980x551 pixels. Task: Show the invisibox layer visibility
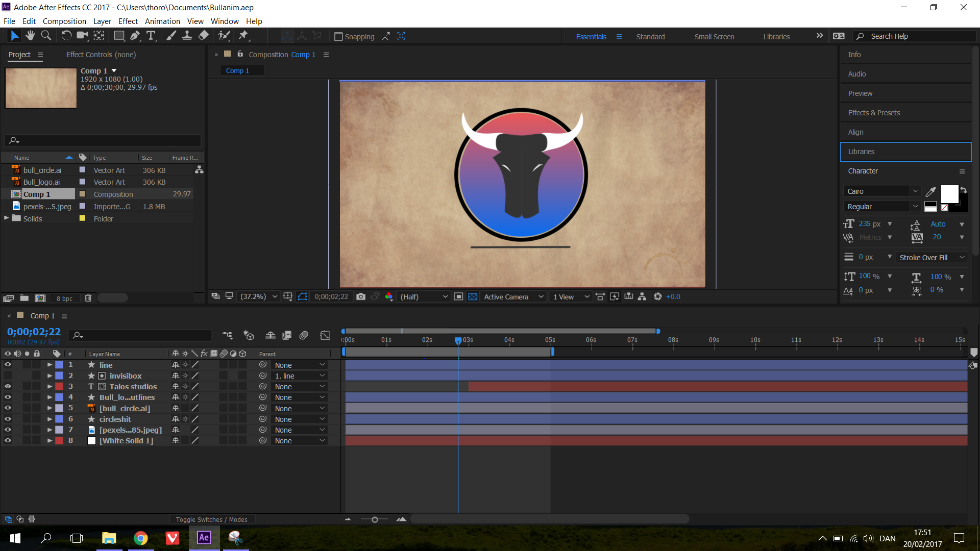(8, 376)
